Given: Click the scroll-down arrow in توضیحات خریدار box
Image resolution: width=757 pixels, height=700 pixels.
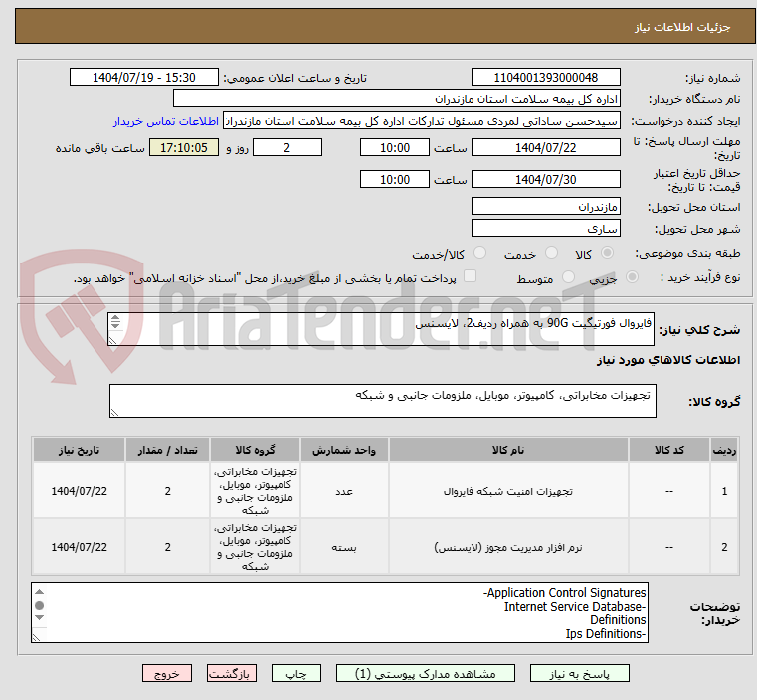Looking at the screenshot, I should (40, 618).
